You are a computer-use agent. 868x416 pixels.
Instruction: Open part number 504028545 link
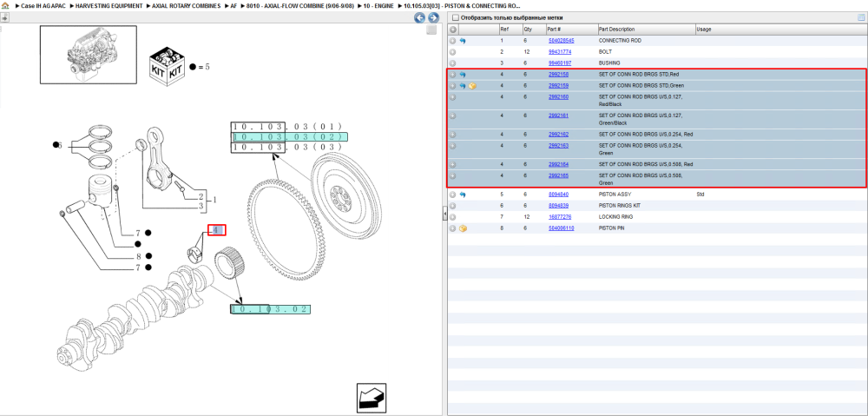coord(561,41)
